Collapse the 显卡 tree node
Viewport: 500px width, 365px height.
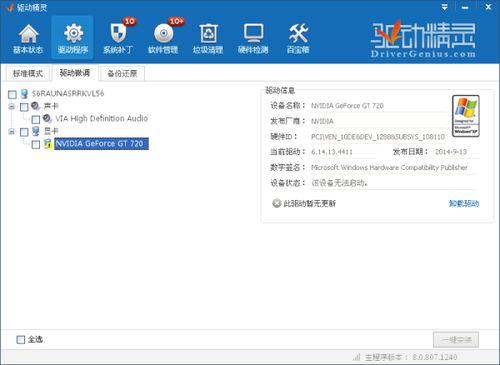point(12,132)
